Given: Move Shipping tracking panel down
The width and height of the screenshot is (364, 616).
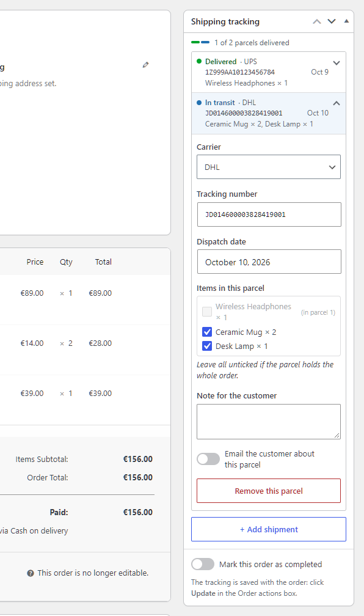Looking at the screenshot, I should click(332, 21).
